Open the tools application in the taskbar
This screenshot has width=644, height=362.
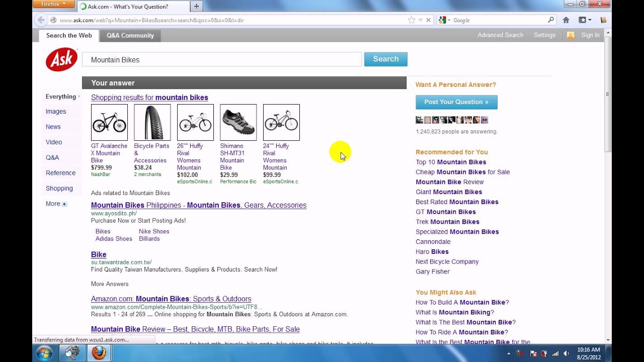tap(72, 353)
